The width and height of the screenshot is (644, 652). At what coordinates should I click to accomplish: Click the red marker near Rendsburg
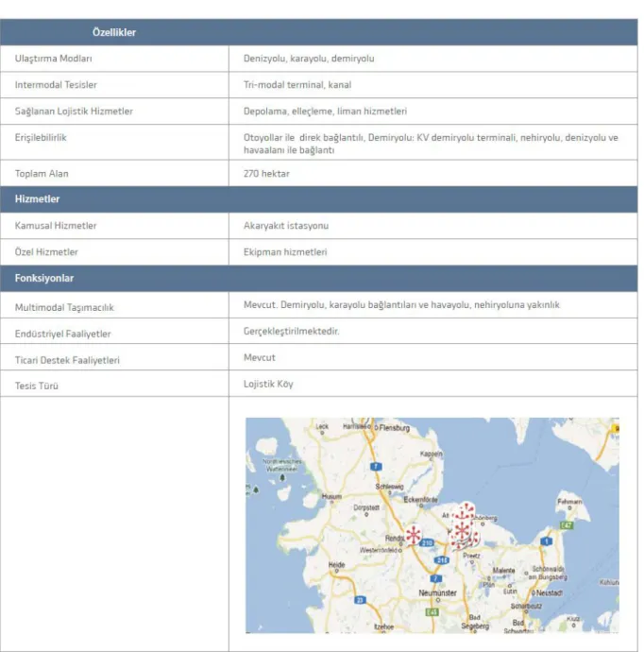pyautogui.click(x=413, y=535)
